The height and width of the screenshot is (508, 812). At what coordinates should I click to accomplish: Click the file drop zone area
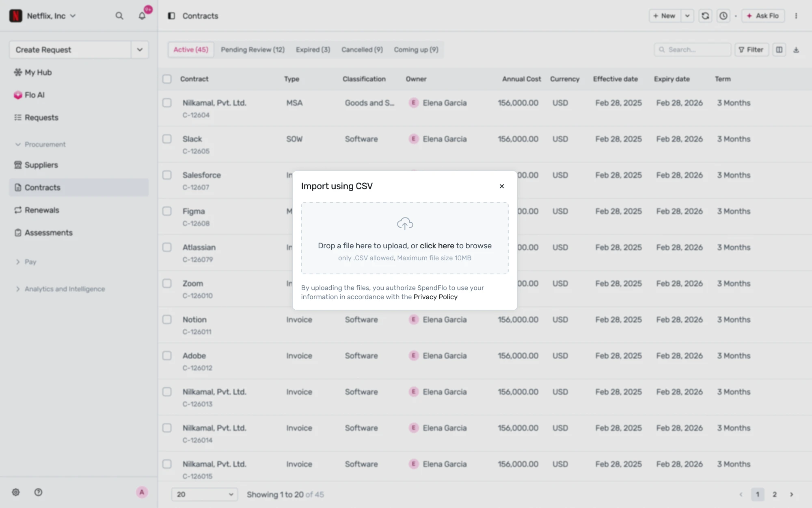(x=405, y=238)
